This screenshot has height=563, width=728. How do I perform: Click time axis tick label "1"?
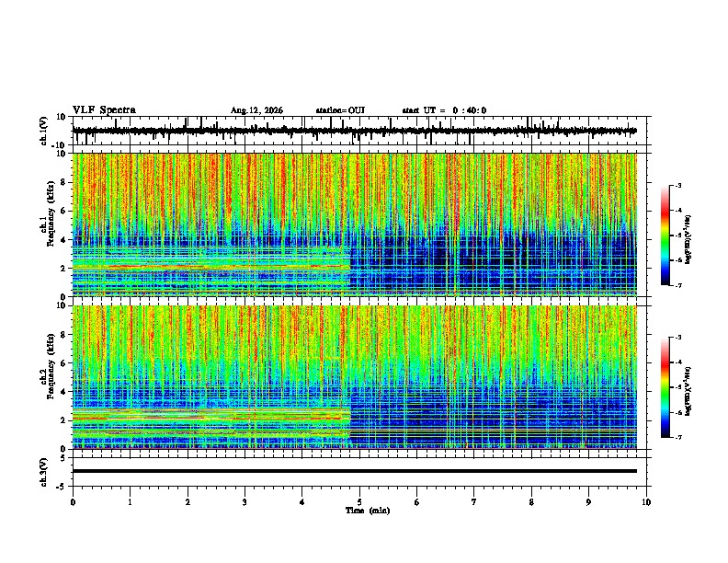tap(130, 502)
